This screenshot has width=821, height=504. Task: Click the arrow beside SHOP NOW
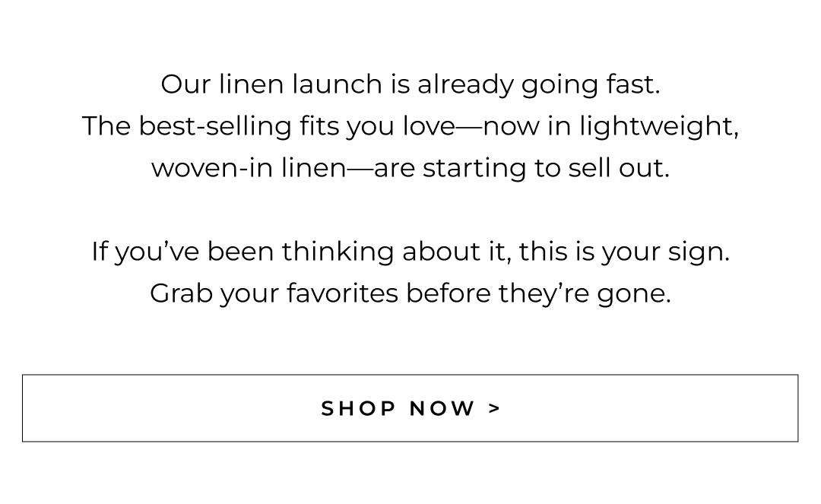(x=495, y=408)
